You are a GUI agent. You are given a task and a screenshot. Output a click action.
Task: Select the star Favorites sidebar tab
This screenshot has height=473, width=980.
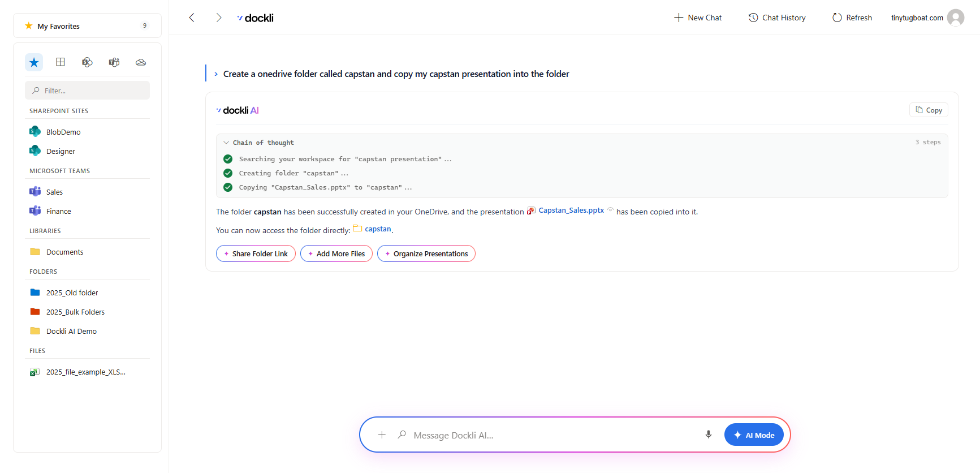pos(34,62)
